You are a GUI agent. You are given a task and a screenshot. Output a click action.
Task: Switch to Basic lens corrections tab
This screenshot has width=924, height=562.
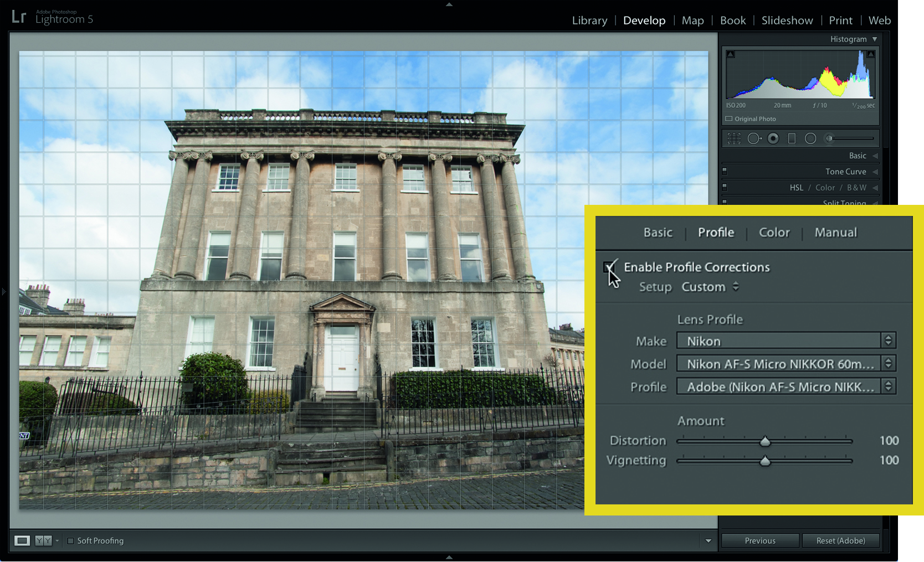pos(658,233)
